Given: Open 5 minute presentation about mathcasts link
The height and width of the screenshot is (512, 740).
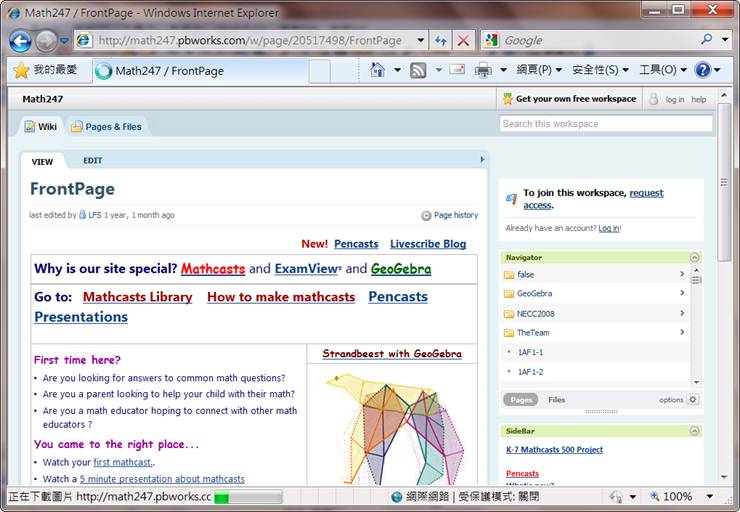Looking at the screenshot, I should pos(162,479).
